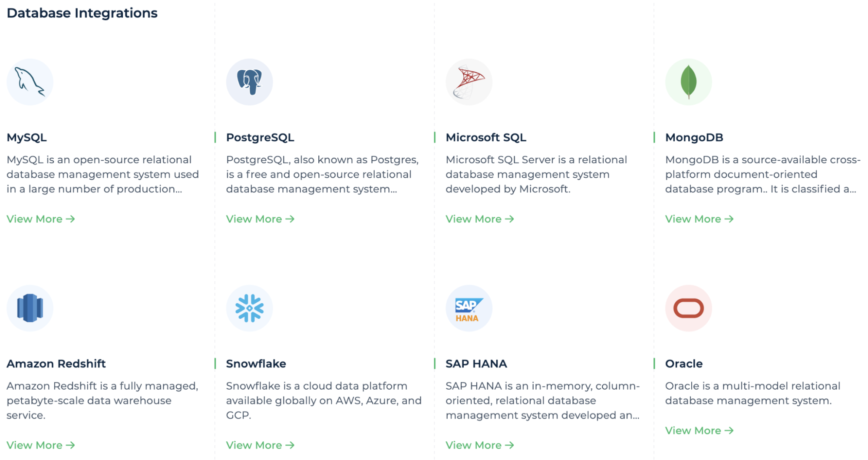Click the Oracle icon
868x460 pixels.
pyautogui.click(x=688, y=308)
